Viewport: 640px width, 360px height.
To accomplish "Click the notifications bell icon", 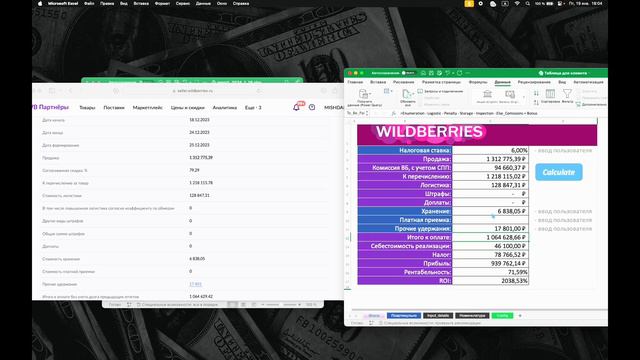I will click(x=297, y=107).
